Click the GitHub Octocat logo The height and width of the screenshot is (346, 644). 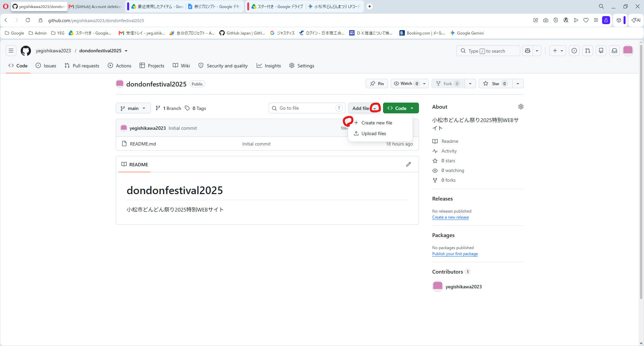pyautogui.click(x=26, y=51)
